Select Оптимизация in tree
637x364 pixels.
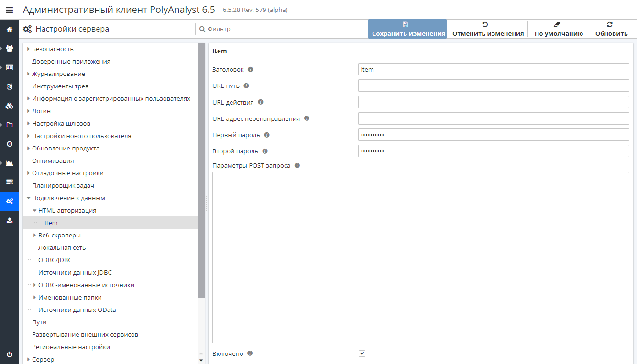[53, 161]
